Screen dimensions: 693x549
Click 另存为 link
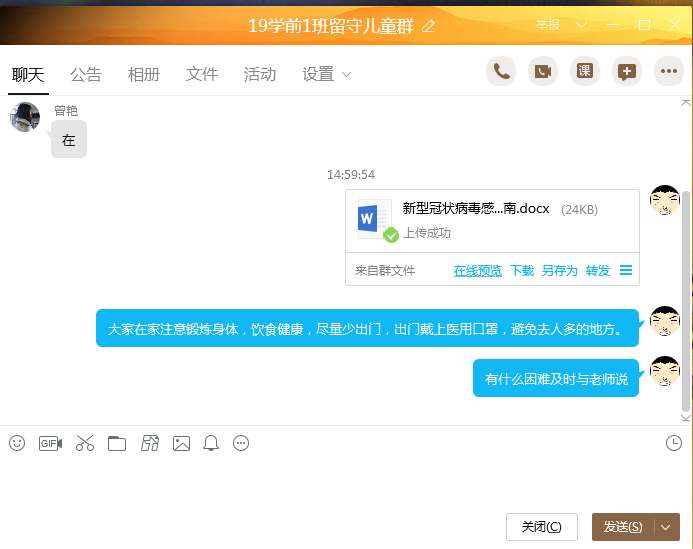560,271
